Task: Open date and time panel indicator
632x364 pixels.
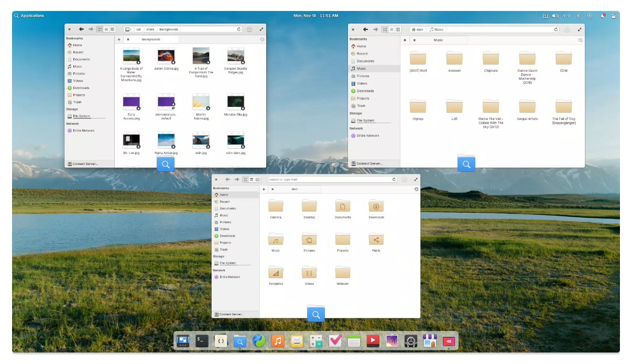Action: [x=315, y=16]
